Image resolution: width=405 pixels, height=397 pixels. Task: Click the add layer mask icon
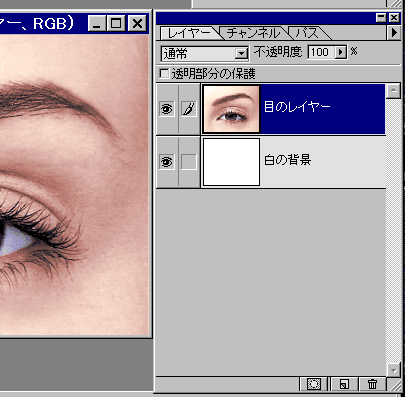click(x=314, y=384)
